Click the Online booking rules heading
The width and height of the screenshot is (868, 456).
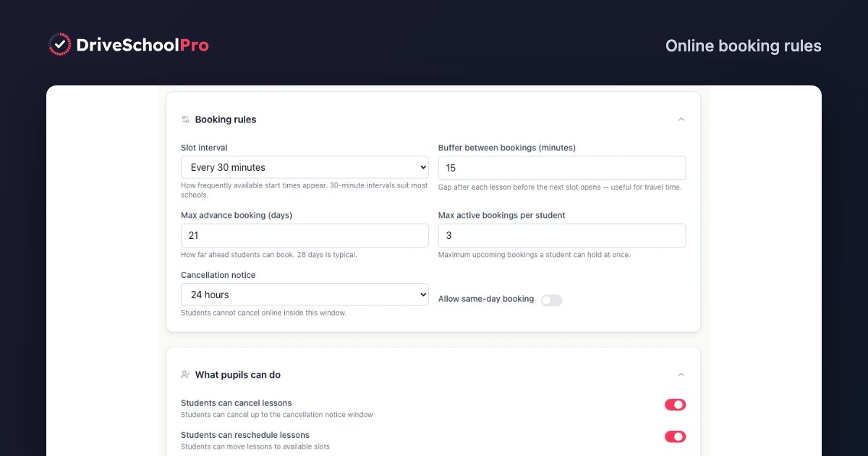tap(744, 46)
